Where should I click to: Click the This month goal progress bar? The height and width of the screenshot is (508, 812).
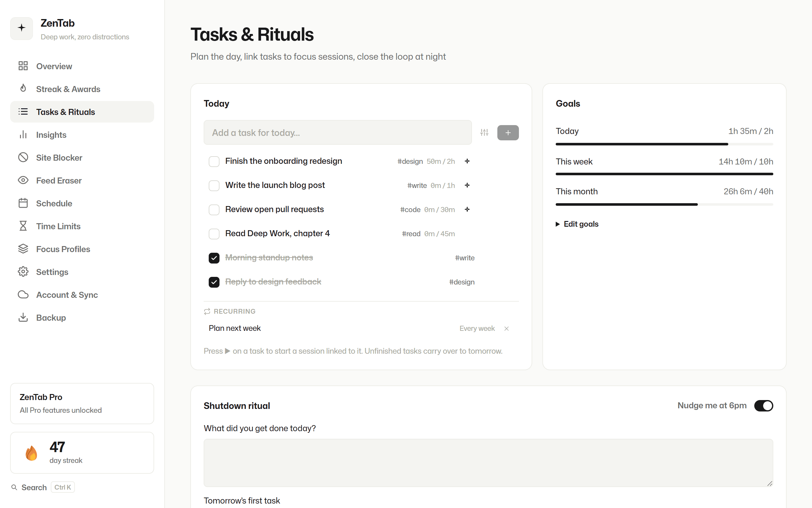point(664,204)
